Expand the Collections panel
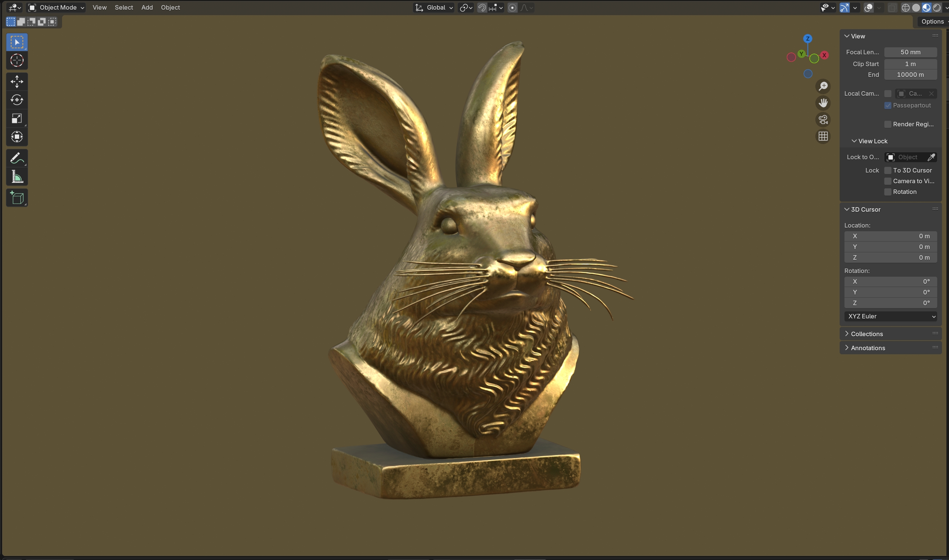The width and height of the screenshot is (949, 560). pos(866,334)
